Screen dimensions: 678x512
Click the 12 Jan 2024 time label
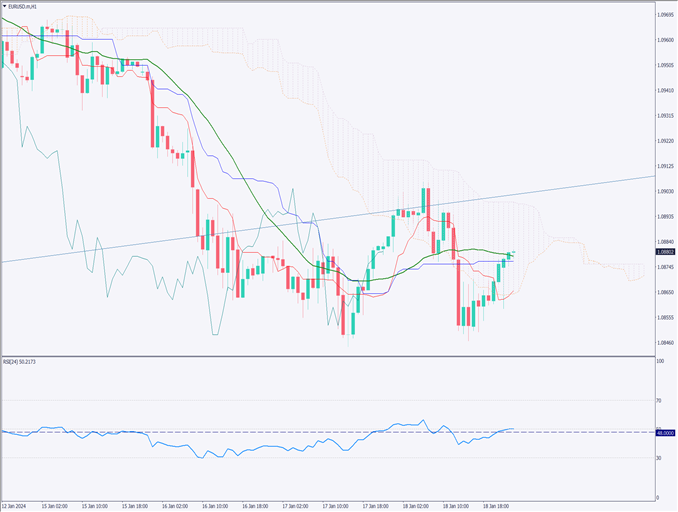click(16, 506)
